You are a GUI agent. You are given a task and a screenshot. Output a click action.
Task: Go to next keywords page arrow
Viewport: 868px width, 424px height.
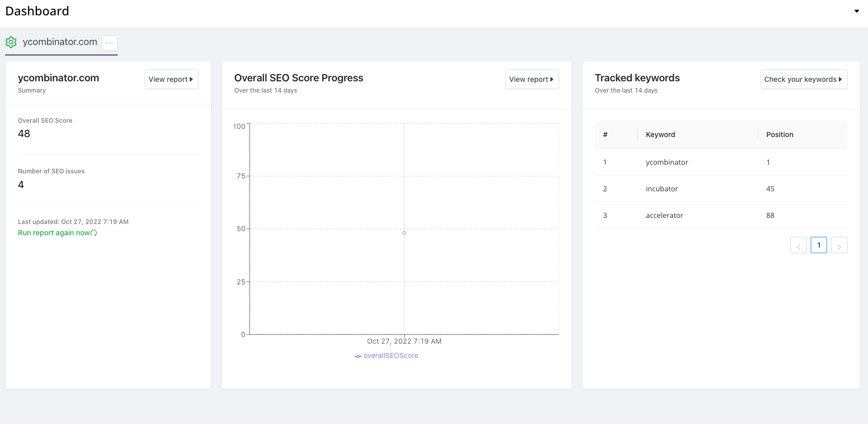tap(839, 245)
